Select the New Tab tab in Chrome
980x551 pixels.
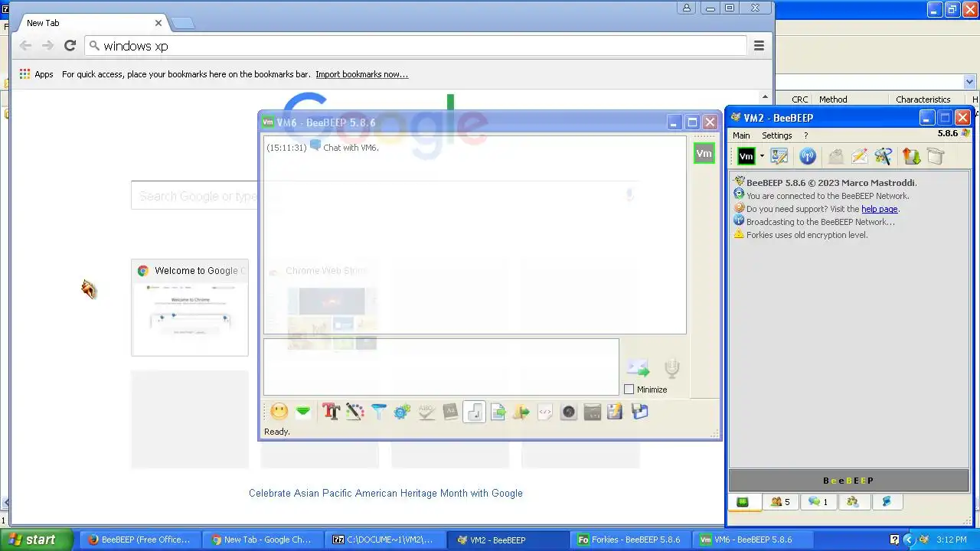click(92, 23)
